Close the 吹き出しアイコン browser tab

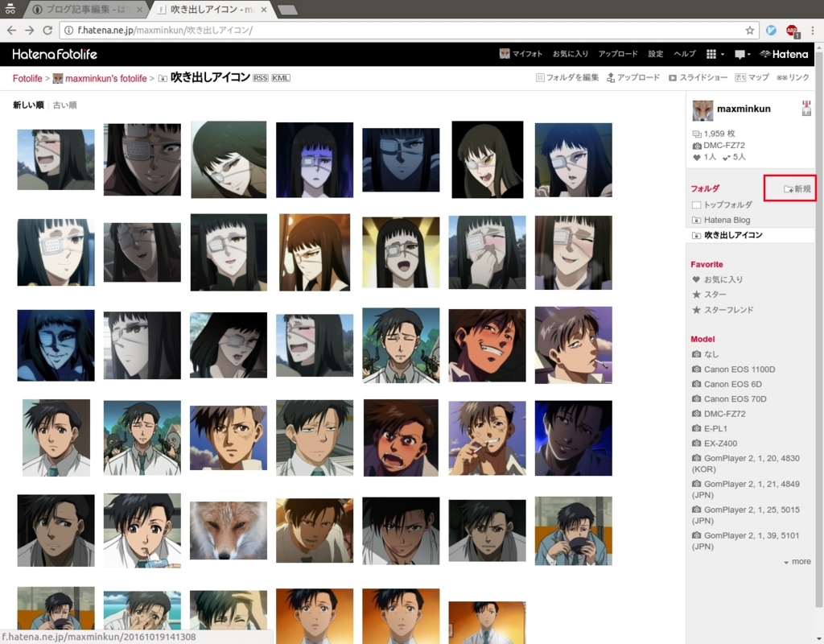[264, 10]
